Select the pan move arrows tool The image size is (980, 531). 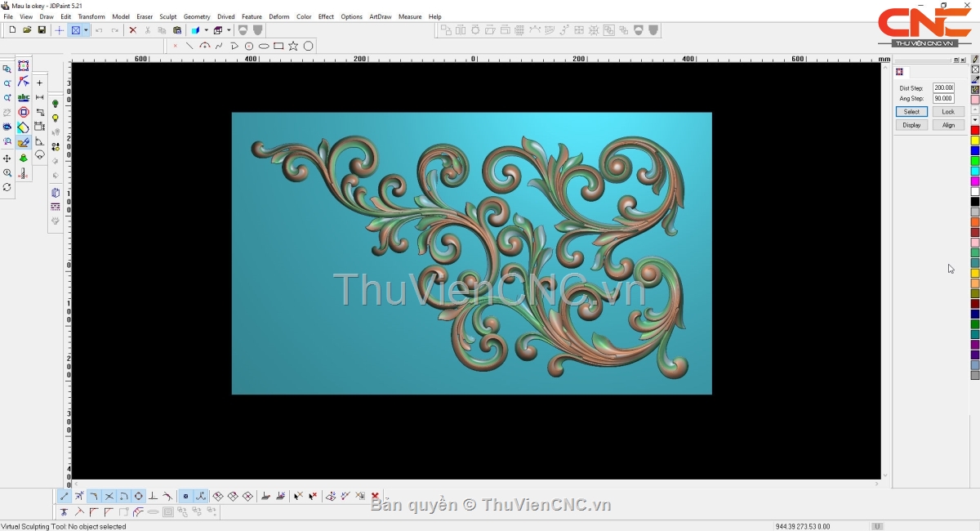coord(7,158)
